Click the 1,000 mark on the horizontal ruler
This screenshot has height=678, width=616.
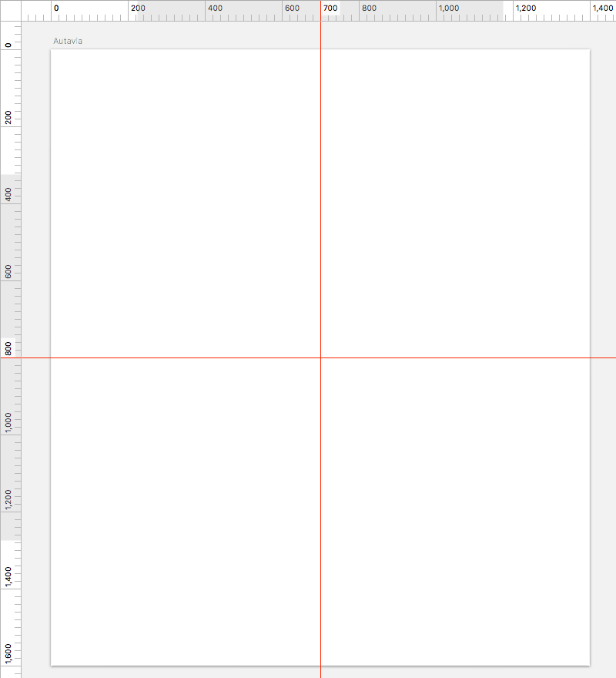pos(449,8)
